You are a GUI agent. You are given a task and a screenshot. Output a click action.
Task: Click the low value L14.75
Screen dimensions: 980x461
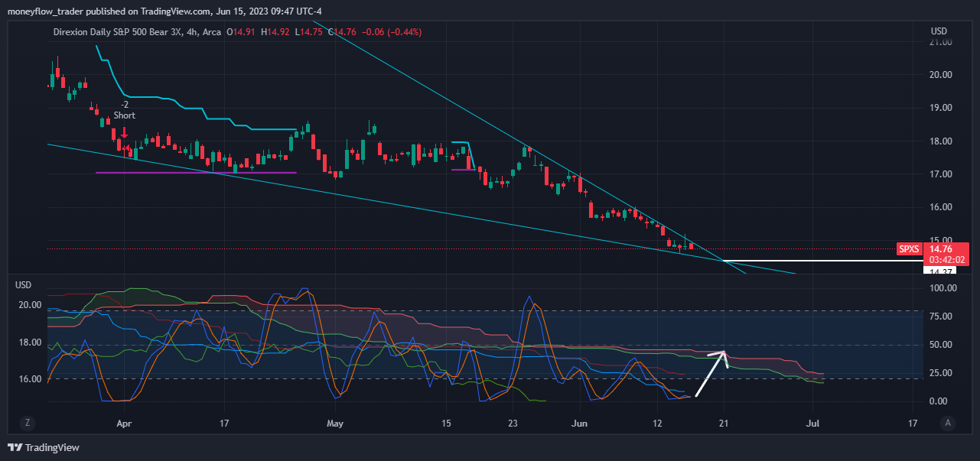click(x=311, y=32)
